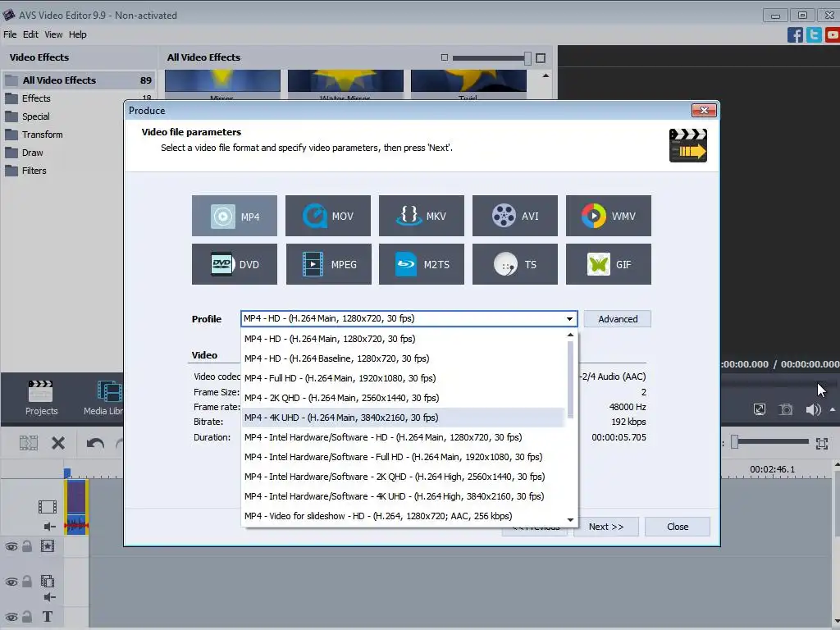Mute the main video track audio
Viewport: 840px width, 630px height.
click(49, 526)
